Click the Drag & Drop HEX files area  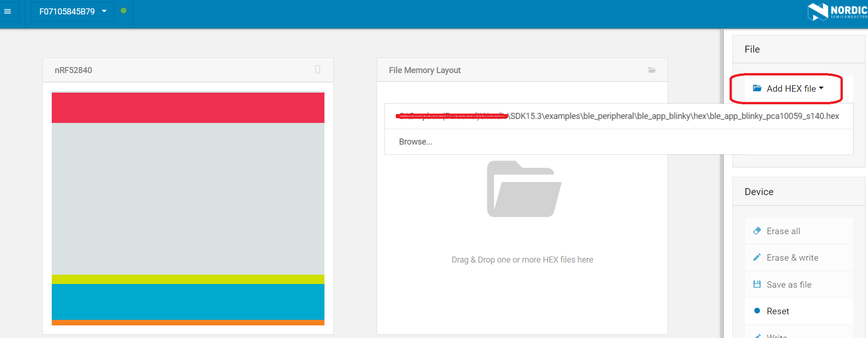click(x=522, y=260)
